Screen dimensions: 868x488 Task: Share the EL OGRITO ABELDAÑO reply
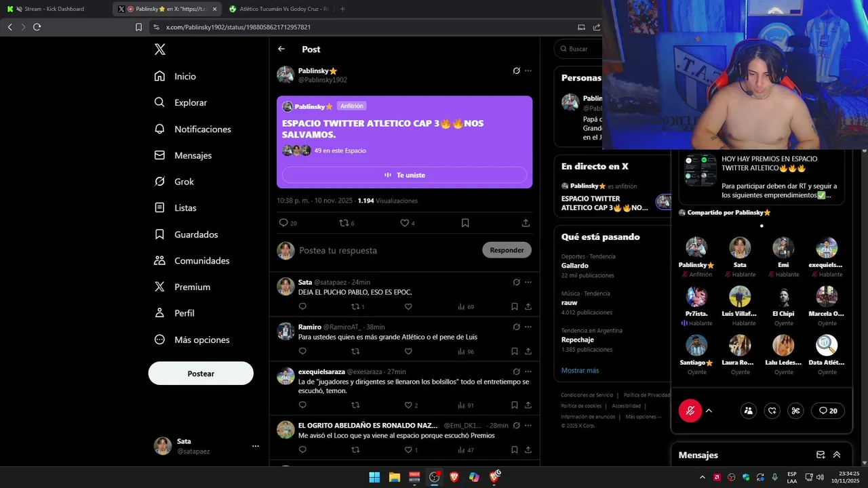coord(528,449)
